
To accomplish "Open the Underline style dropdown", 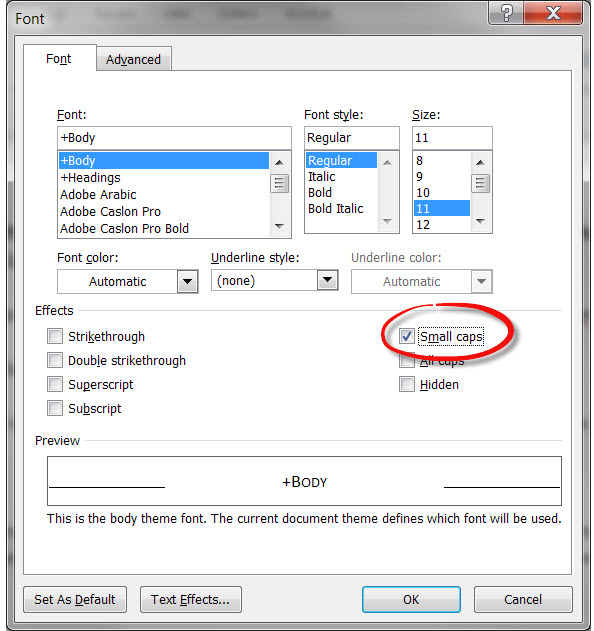I will [328, 280].
